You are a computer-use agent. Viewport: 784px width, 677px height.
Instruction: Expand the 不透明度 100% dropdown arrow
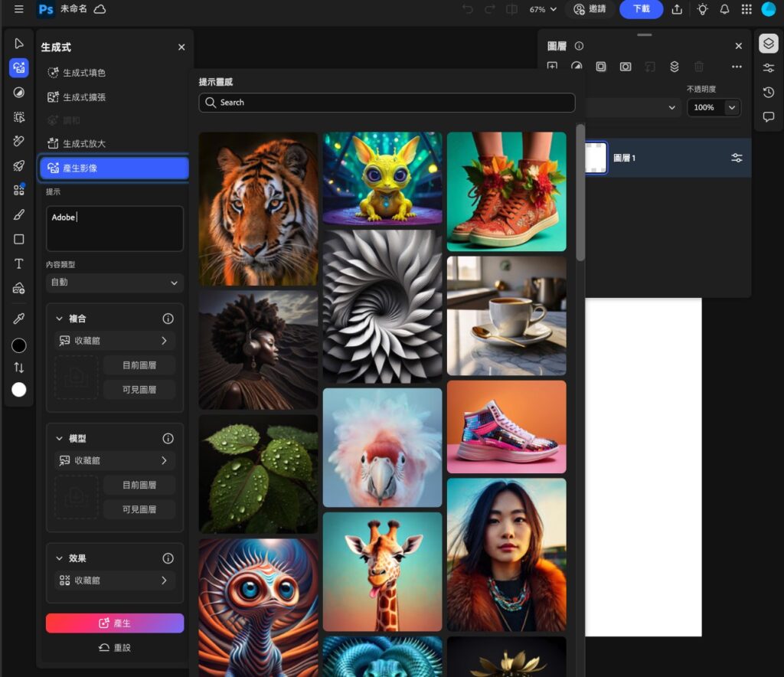click(732, 108)
